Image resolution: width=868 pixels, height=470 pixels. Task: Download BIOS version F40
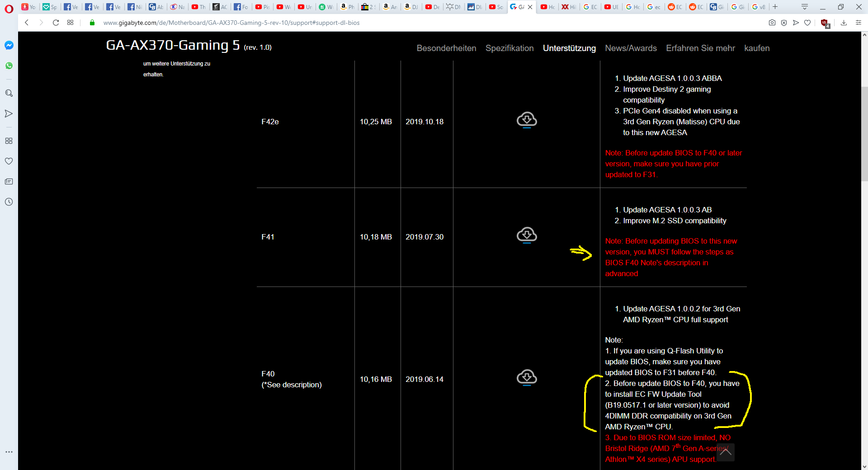coord(527,378)
